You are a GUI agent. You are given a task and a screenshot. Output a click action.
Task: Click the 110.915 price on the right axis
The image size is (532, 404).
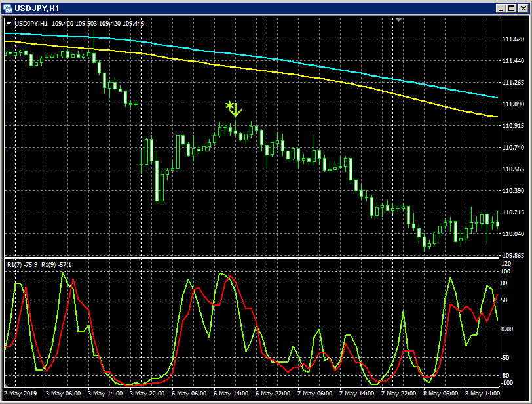tap(514, 124)
